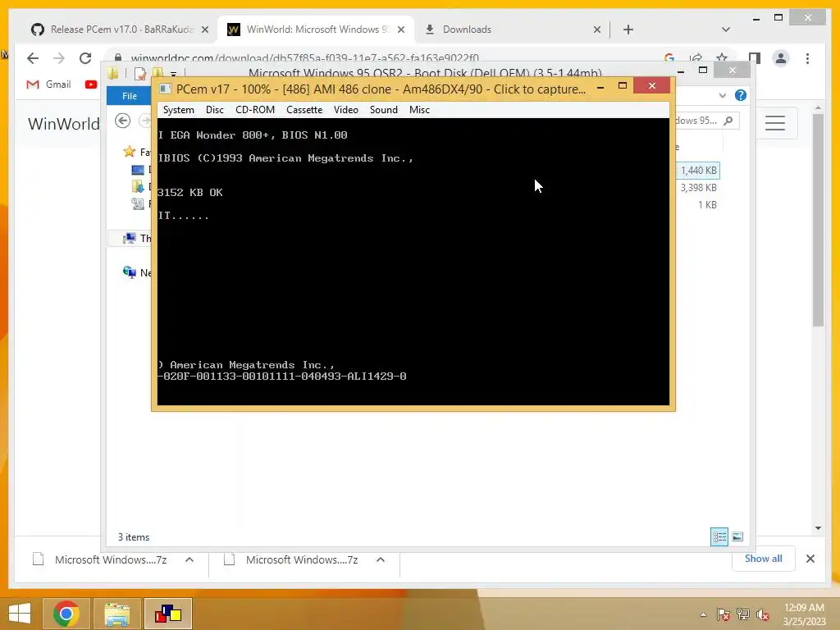The width and height of the screenshot is (840, 630).
Task: Share this page from the address bar
Action: pos(696,58)
